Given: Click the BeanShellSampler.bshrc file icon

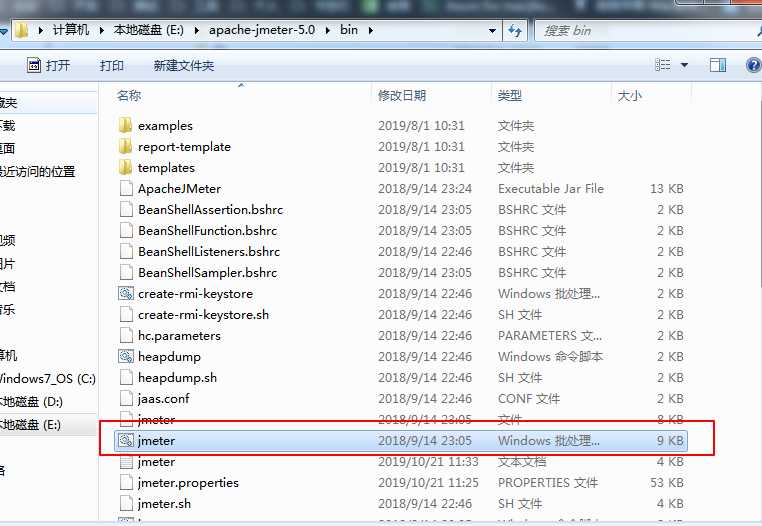Looking at the screenshot, I should click(126, 272).
